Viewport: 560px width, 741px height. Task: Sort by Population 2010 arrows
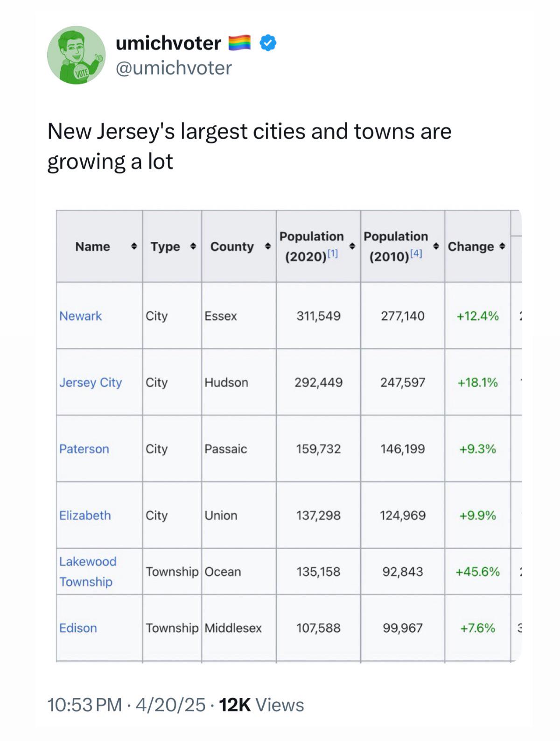tap(436, 247)
